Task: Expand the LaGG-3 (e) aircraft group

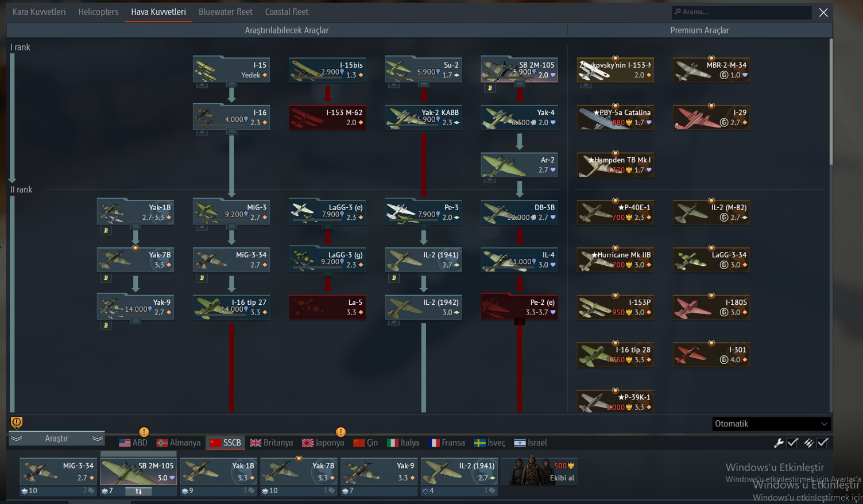Action: [x=328, y=226]
